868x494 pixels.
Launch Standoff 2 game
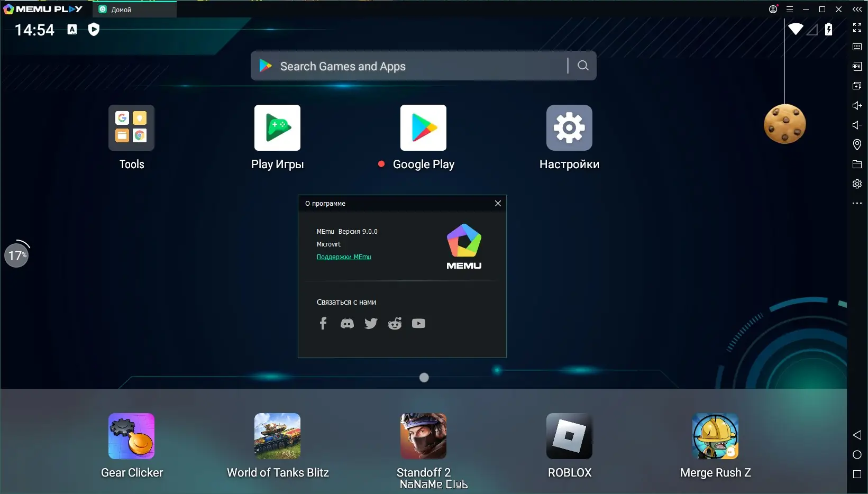[x=423, y=436]
